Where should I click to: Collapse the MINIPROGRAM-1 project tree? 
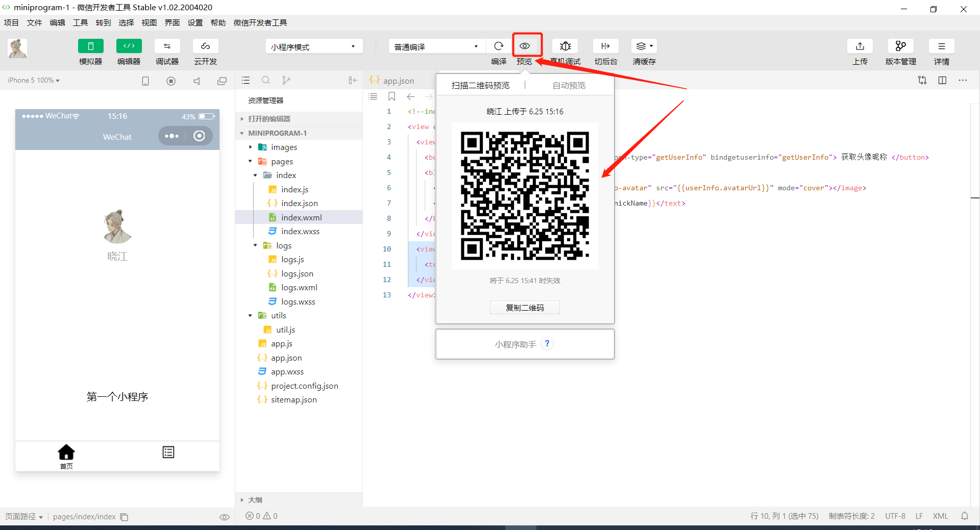pos(299,133)
